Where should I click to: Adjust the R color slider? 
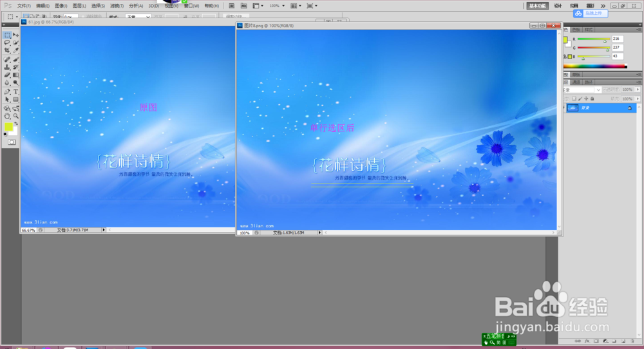pyautogui.click(x=605, y=41)
